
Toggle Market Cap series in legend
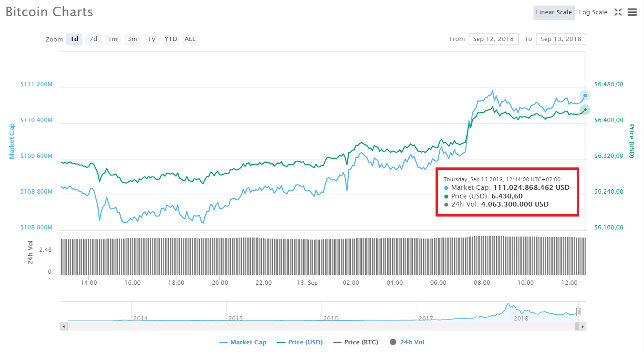pos(243,342)
